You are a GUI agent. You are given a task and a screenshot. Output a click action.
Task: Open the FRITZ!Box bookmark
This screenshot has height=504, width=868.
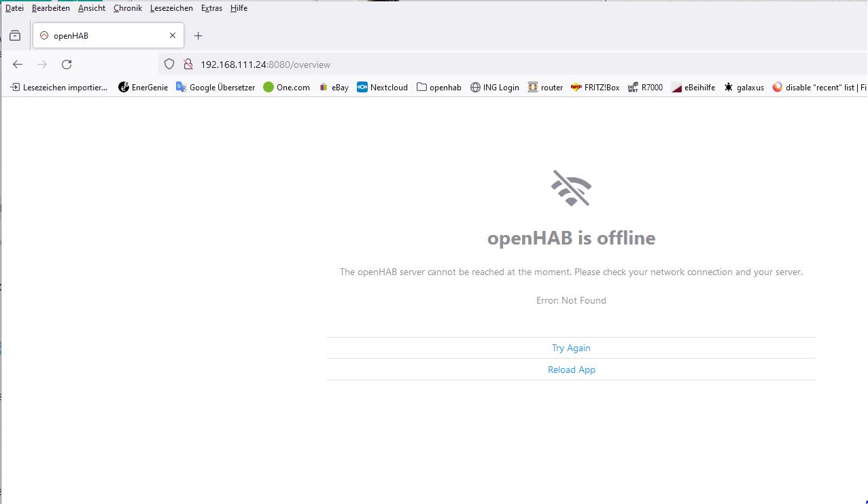595,87
